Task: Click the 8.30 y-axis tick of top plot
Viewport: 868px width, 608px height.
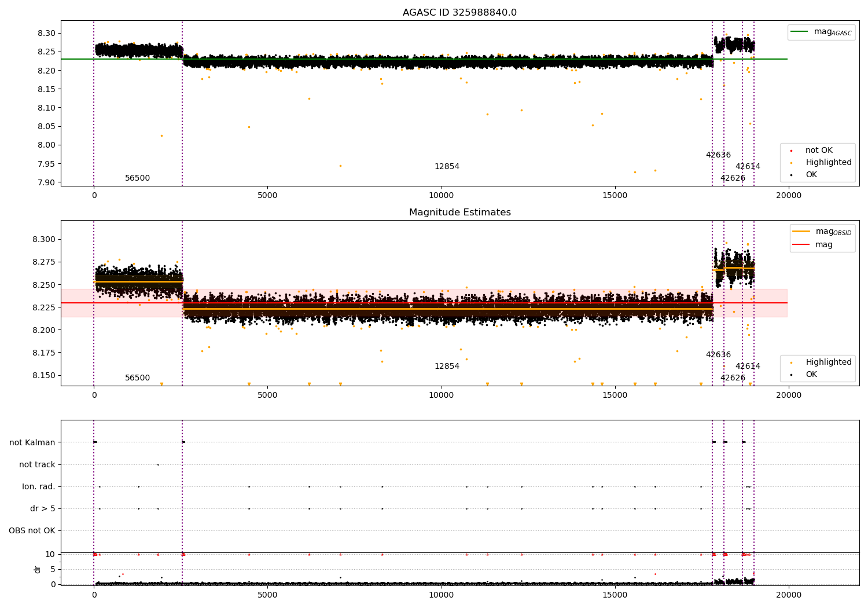Action: (46, 33)
